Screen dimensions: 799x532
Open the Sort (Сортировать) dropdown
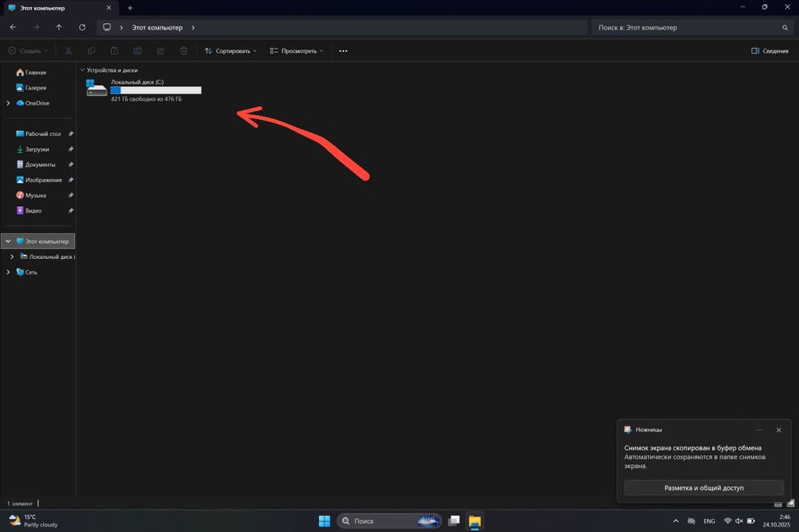click(x=230, y=51)
